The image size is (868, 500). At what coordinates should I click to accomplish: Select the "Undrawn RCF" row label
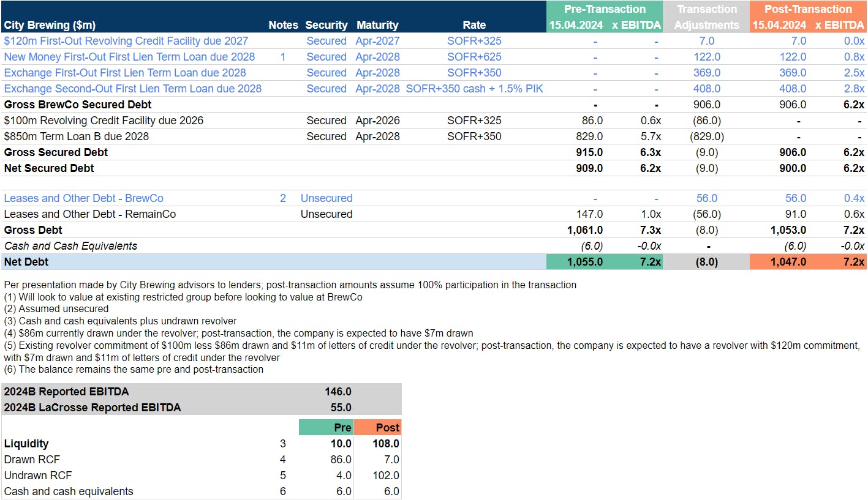[37, 476]
